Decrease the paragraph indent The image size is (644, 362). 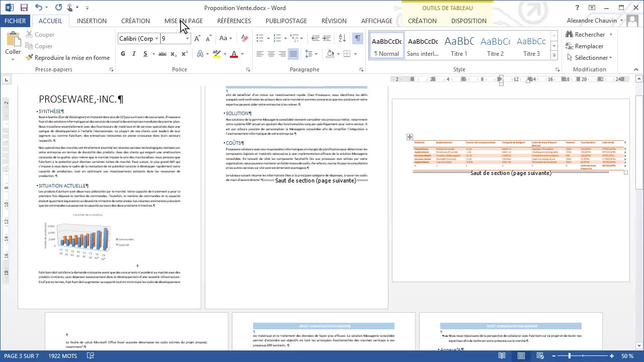pos(315,39)
